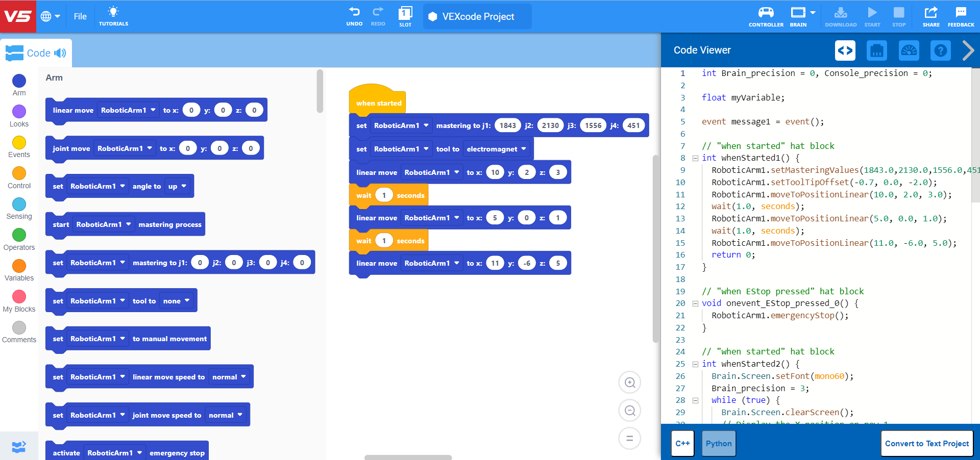Zoom in the workspace
Image resolution: width=980 pixels, height=460 pixels.
click(630, 382)
